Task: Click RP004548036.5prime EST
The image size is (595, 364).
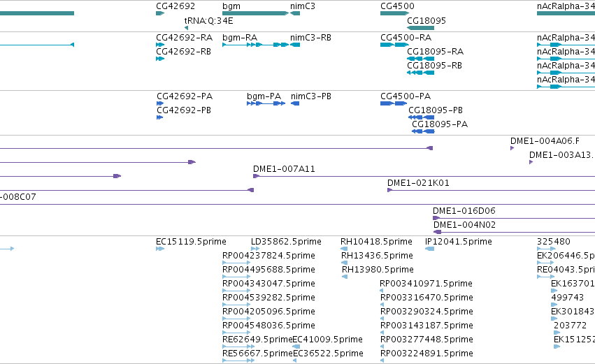Action: [x=236, y=333]
